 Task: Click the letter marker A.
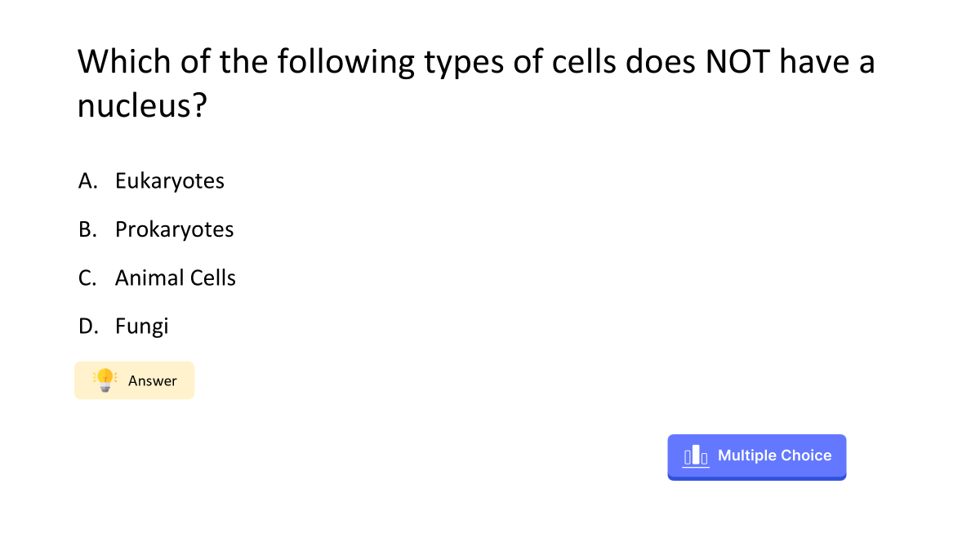(x=88, y=181)
